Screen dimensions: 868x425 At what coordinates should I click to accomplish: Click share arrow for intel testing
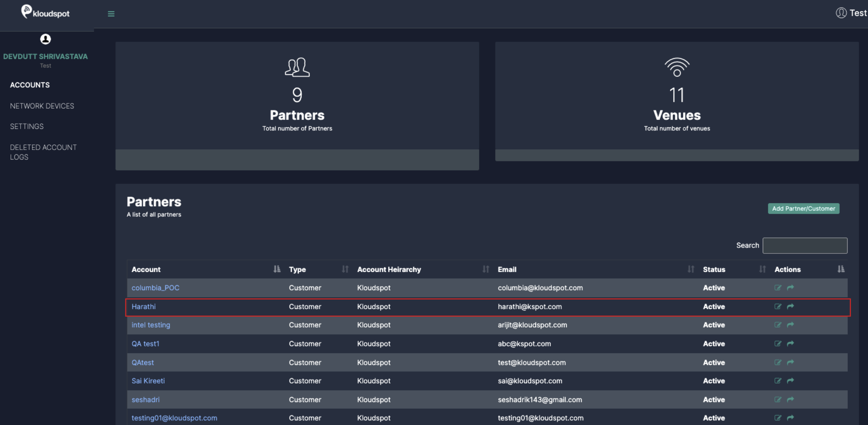click(790, 325)
